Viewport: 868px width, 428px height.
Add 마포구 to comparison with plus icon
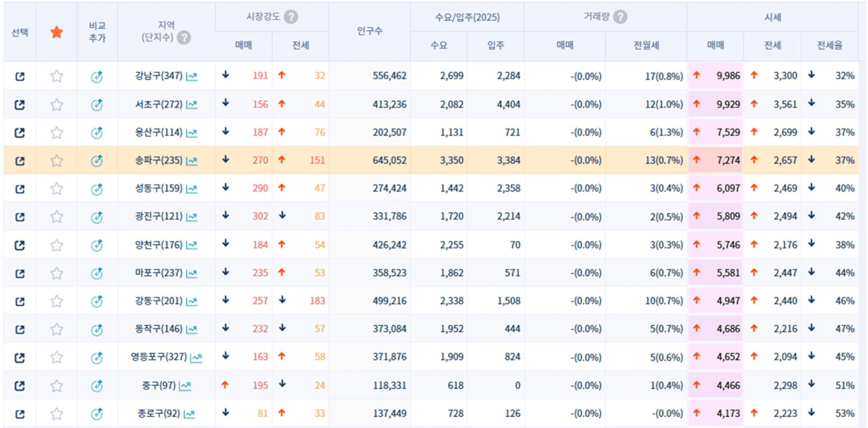tap(97, 273)
